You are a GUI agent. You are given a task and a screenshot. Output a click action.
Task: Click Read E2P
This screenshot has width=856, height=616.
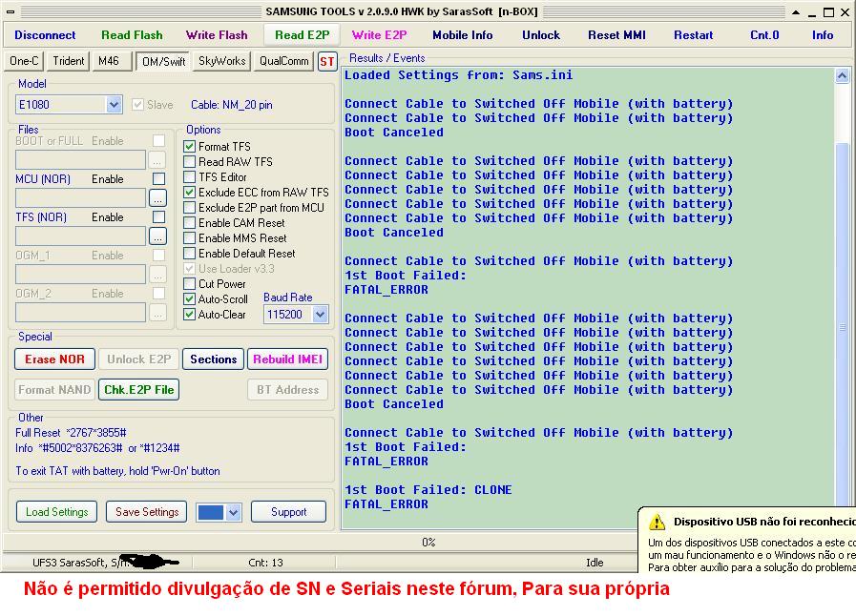[x=302, y=35]
